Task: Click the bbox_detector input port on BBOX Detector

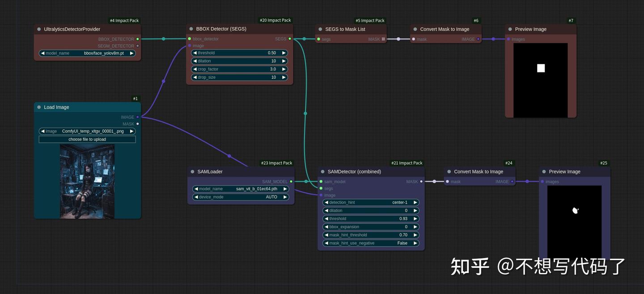Action: [x=189, y=39]
